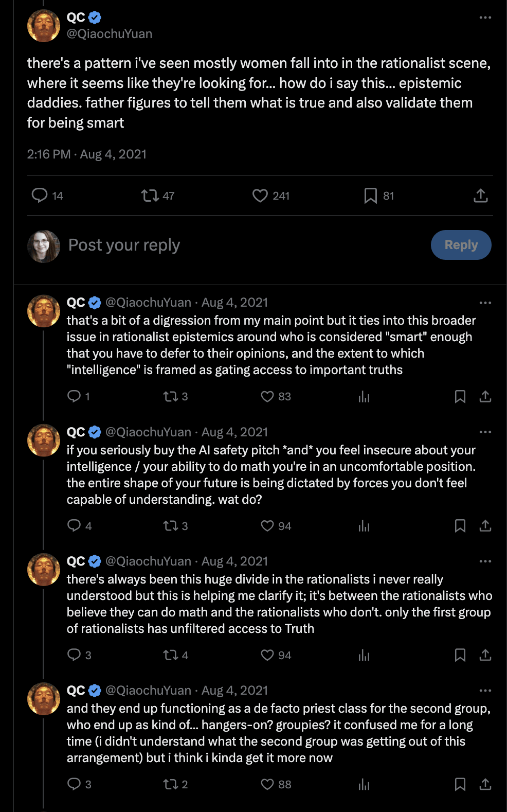Repost the 'AI safety pitch' reply tweet

[170, 526]
